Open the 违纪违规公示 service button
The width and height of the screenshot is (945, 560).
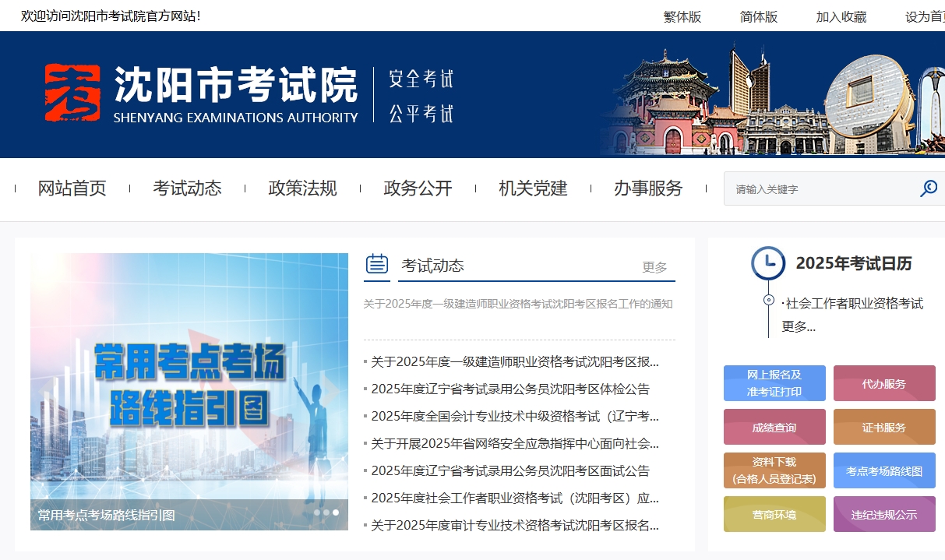884,514
